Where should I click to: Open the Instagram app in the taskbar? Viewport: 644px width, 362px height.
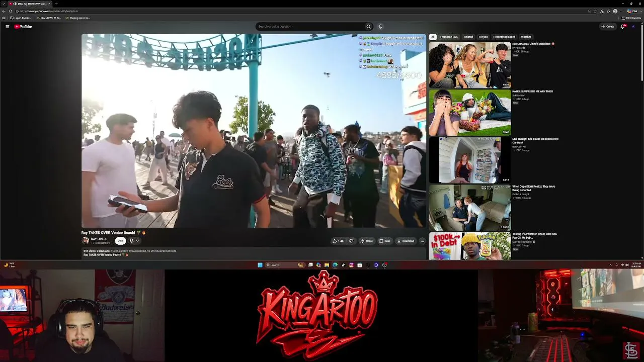pyautogui.click(x=351, y=265)
